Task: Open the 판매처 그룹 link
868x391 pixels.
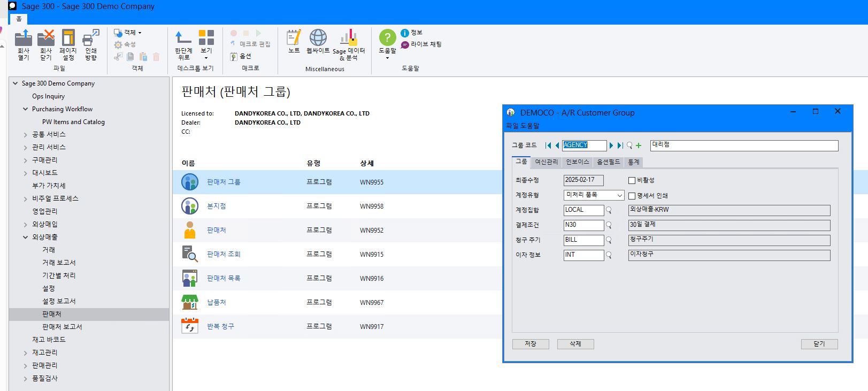Action: pyautogui.click(x=224, y=182)
